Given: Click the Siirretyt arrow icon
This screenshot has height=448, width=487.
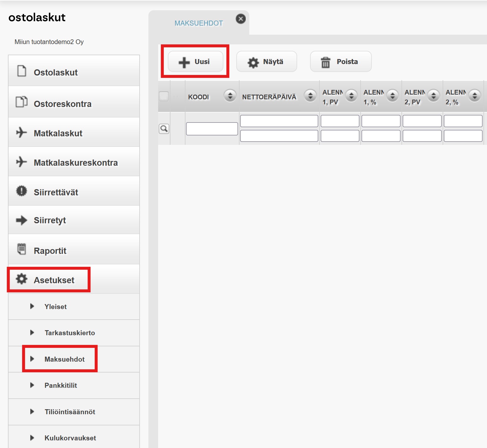Looking at the screenshot, I should coord(21,220).
